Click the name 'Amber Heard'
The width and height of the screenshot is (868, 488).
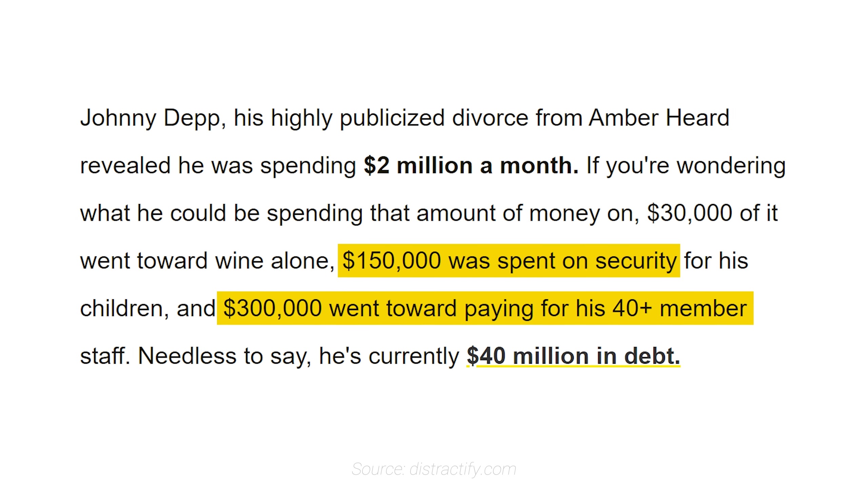coord(659,118)
